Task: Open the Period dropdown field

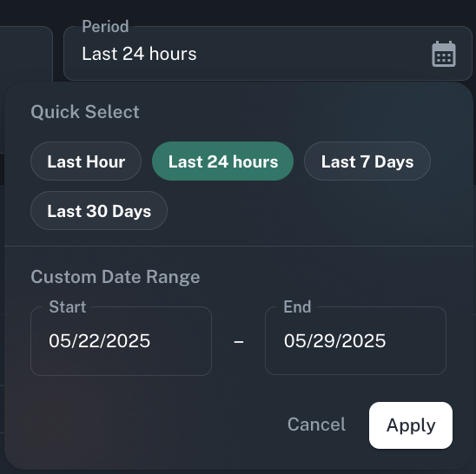Action: pos(268,54)
